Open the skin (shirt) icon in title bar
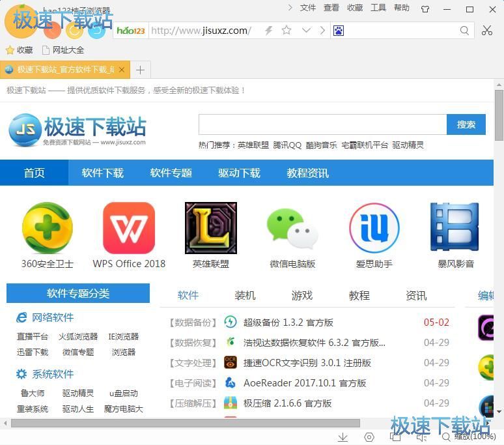Screen dimensions: 504x445 [425, 9]
